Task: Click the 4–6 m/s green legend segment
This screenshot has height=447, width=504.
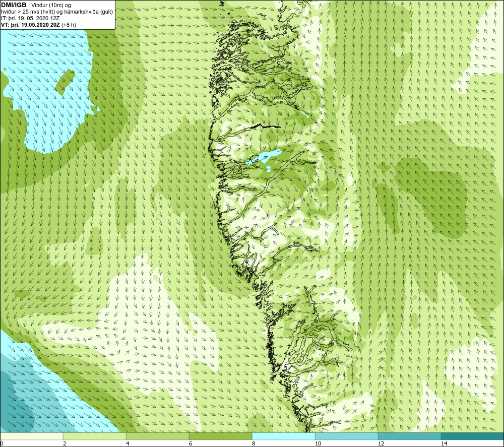Action: pyautogui.click(x=157, y=436)
